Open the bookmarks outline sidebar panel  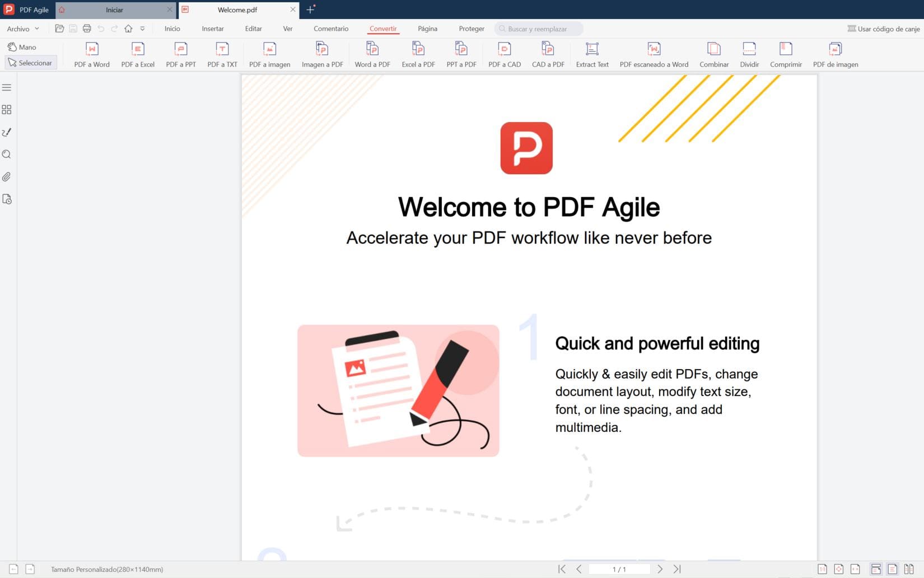tap(7, 87)
